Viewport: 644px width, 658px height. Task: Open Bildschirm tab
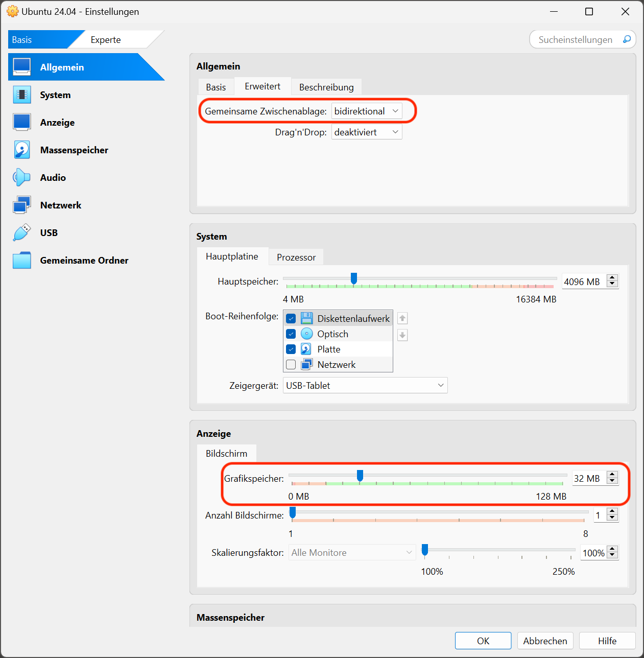point(226,454)
